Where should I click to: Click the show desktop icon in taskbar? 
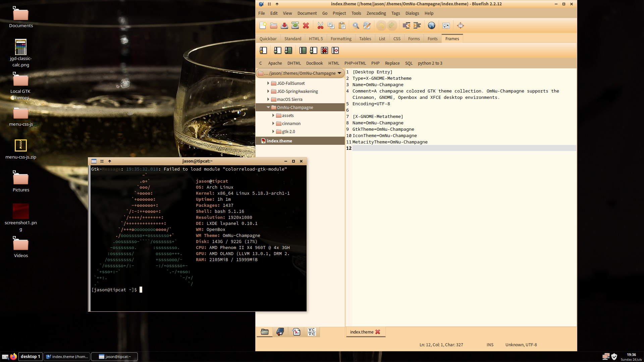pyautogui.click(x=5, y=357)
